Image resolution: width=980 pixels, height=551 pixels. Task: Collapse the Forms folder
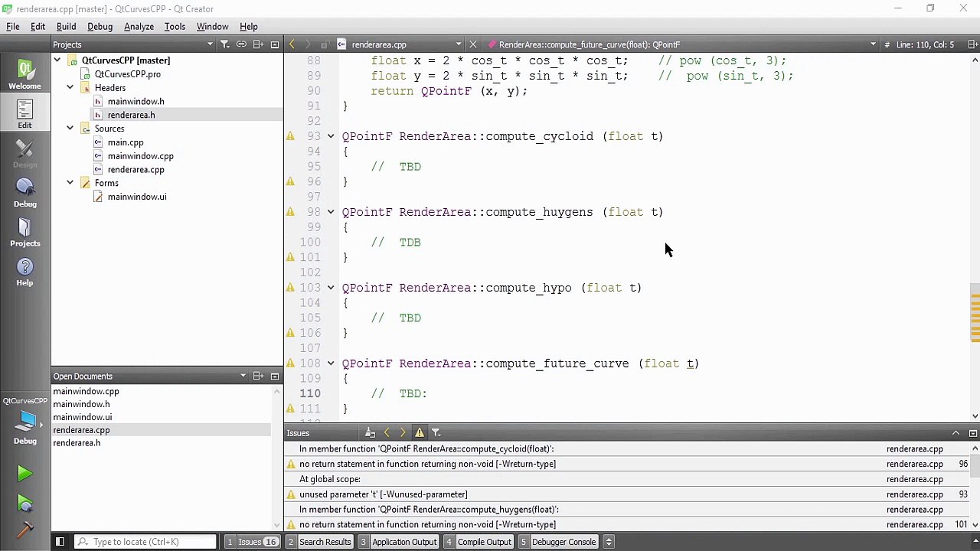[70, 183]
